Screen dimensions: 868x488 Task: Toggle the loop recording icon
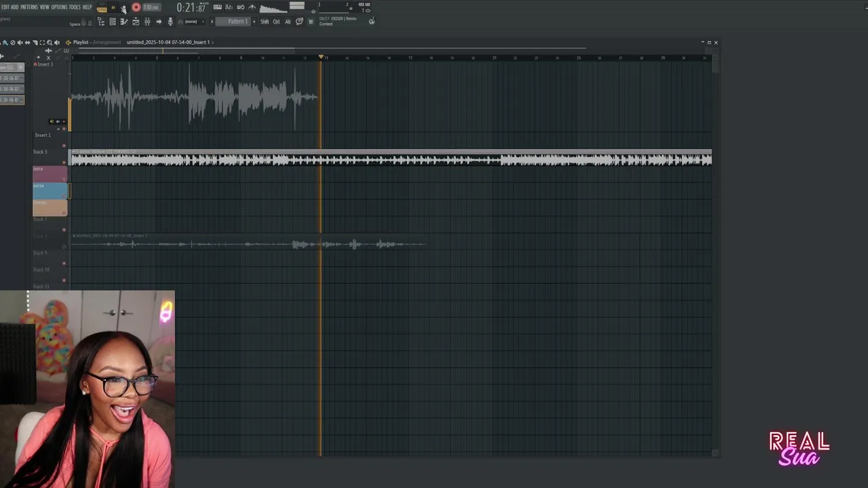pyautogui.click(x=240, y=7)
